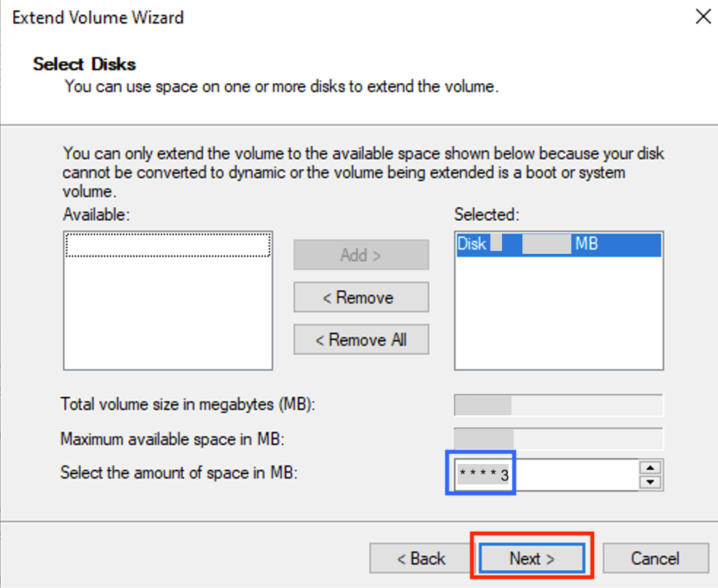Click blank area below Disk in Selected list
This screenshot has height=588, width=718.
[x=558, y=314]
